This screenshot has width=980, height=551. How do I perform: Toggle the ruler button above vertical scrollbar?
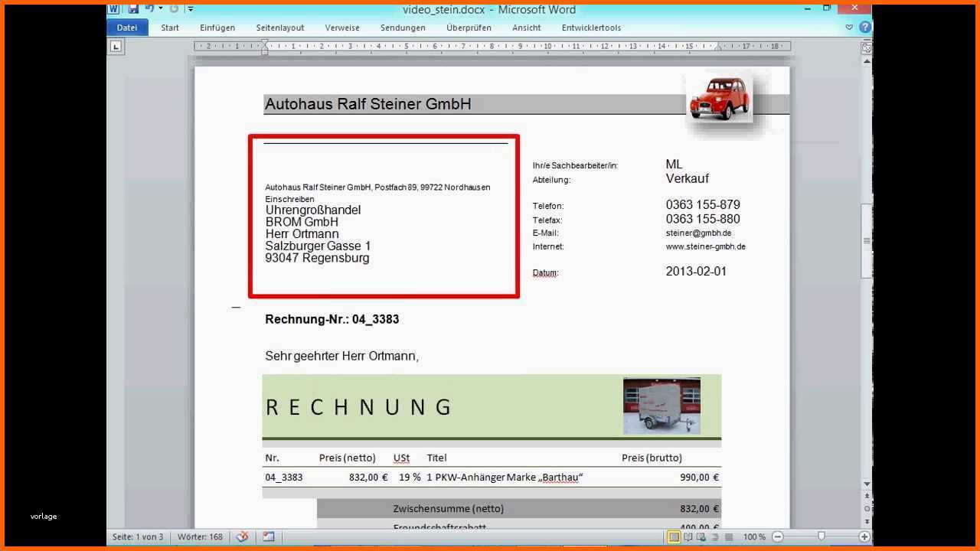[x=867, y=47]
